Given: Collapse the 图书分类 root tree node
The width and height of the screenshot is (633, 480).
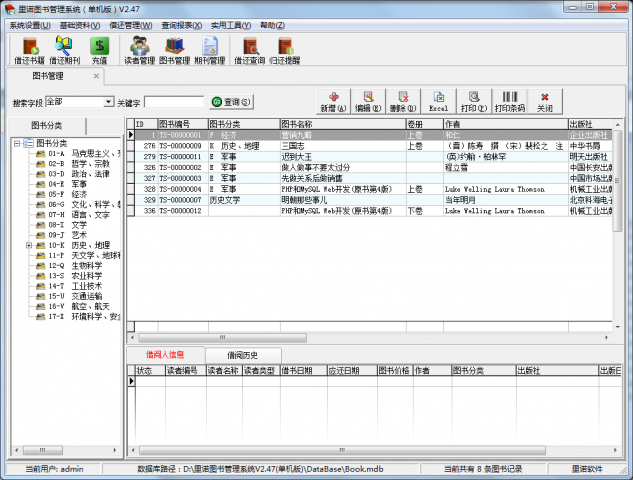Looking at the screenshot, I should click(16, 143).
